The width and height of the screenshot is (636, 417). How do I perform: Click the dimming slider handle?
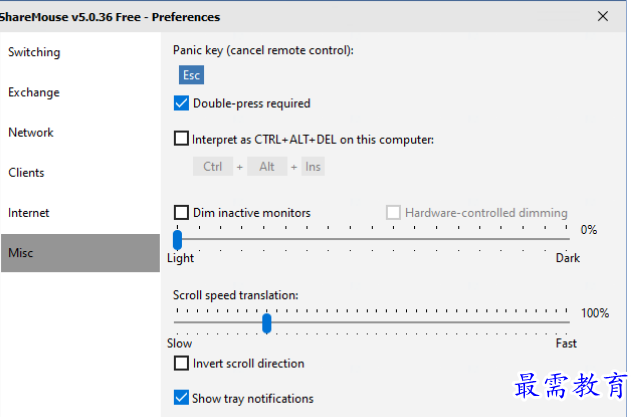[177, 239]
